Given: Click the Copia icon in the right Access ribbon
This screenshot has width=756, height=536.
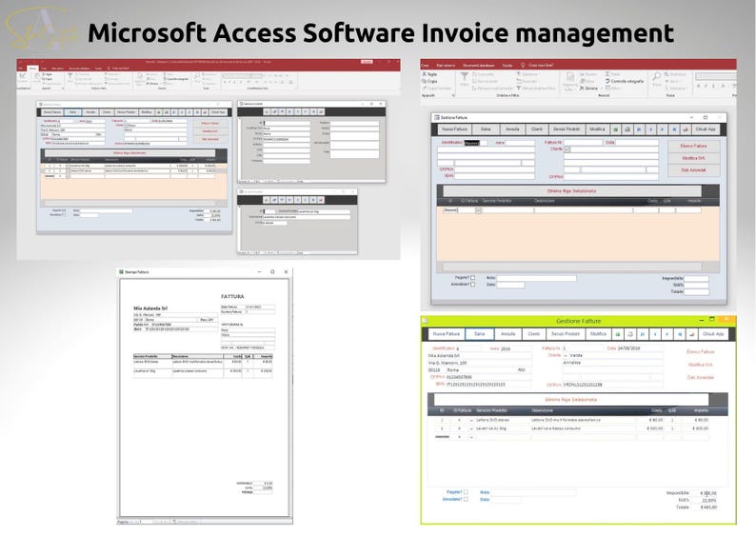Looking at the screenshot, I should point(425,82).
